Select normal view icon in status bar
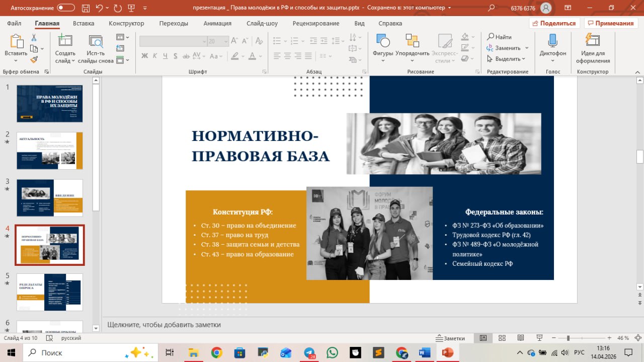The image size is (644, 362). [483, 338]
